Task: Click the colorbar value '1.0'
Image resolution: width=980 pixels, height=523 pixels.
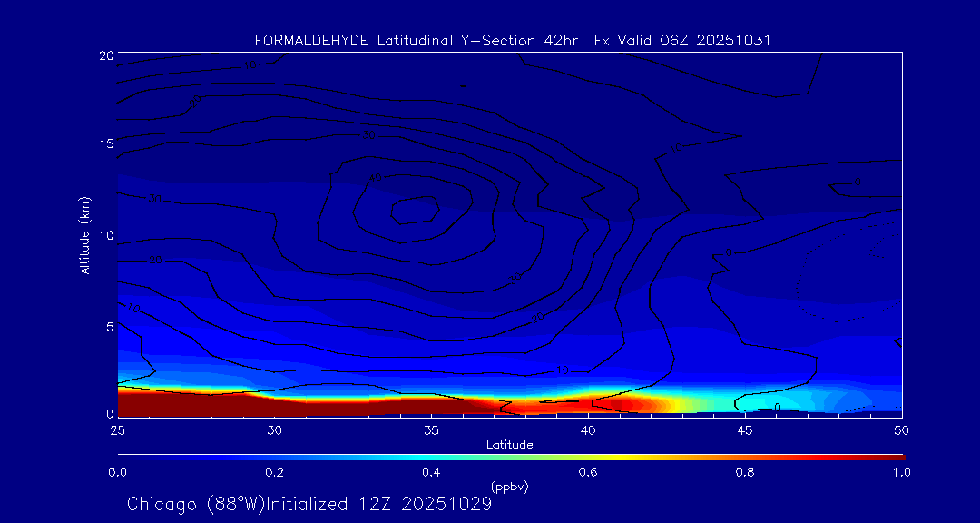Action: point(902,472)
